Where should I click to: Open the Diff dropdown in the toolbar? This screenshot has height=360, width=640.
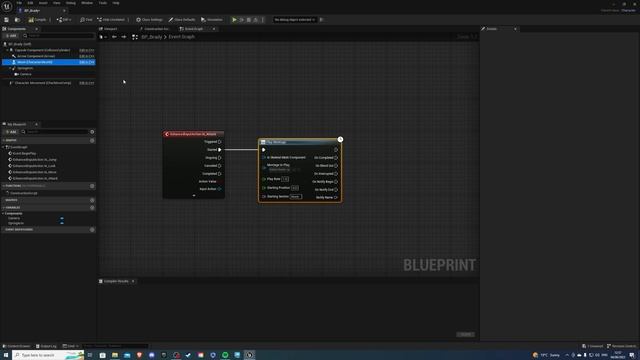[64, 20]
